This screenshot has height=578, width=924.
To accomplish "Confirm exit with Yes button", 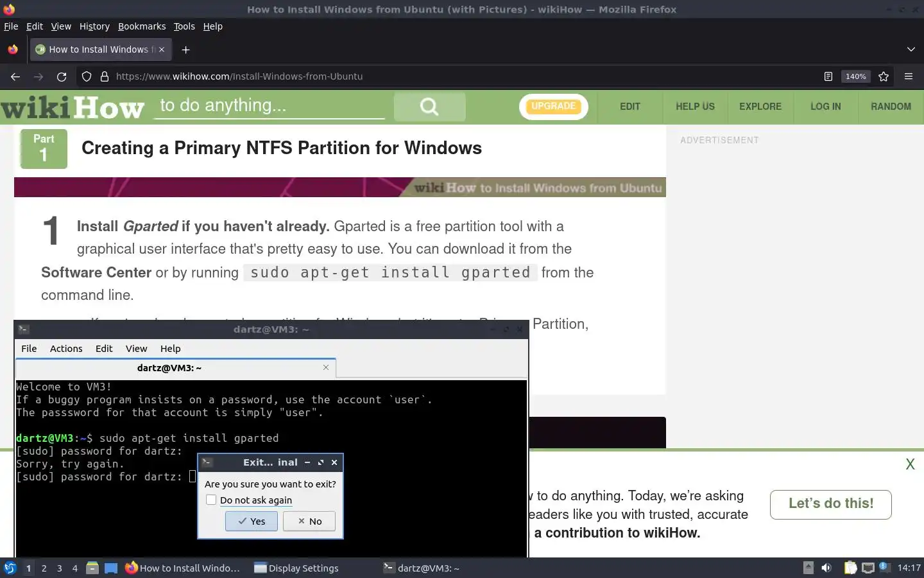I will pos(252,521).
